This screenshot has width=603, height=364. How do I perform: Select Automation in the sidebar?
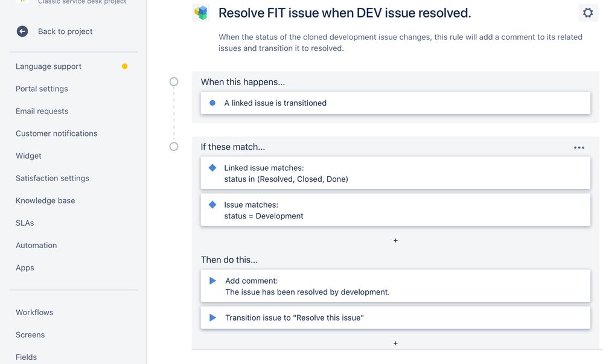point(36,245)
